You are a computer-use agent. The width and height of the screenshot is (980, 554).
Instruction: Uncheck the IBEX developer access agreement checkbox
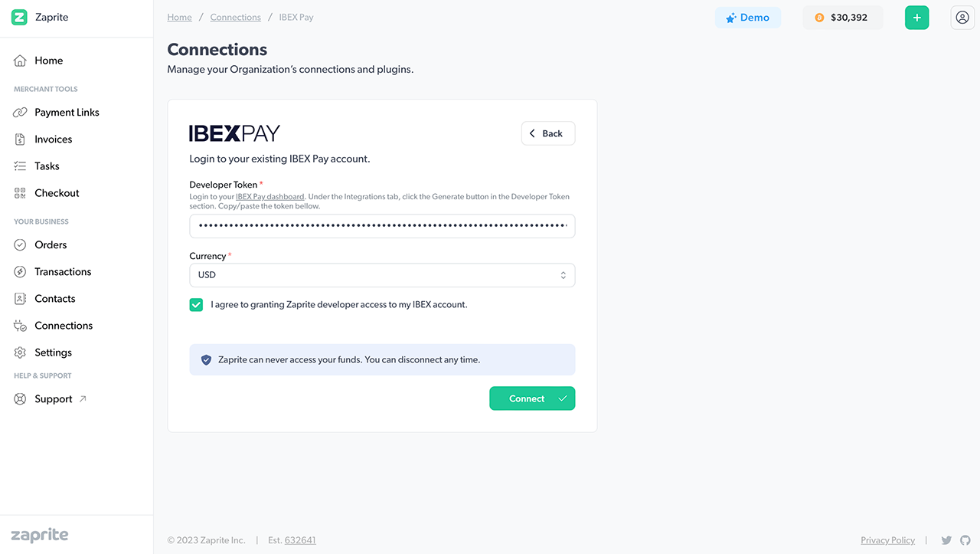pyautogui.click(x=196, y=305)
